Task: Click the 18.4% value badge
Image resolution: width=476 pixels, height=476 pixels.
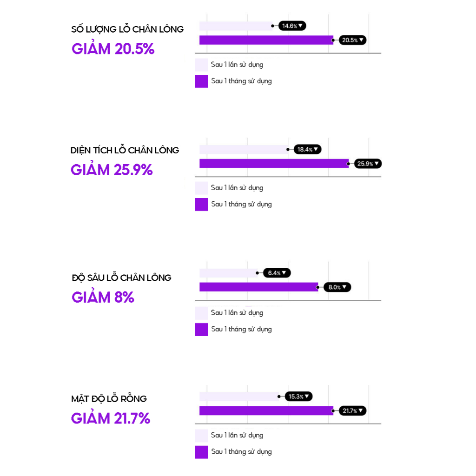Action: point(307,149)
